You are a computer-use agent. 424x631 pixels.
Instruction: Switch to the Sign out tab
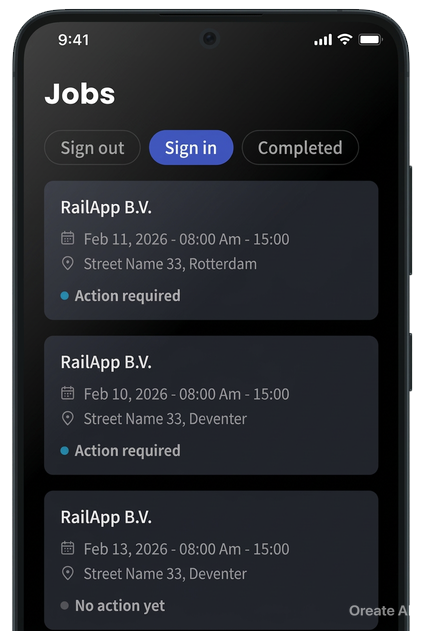[x=93, y=147]
